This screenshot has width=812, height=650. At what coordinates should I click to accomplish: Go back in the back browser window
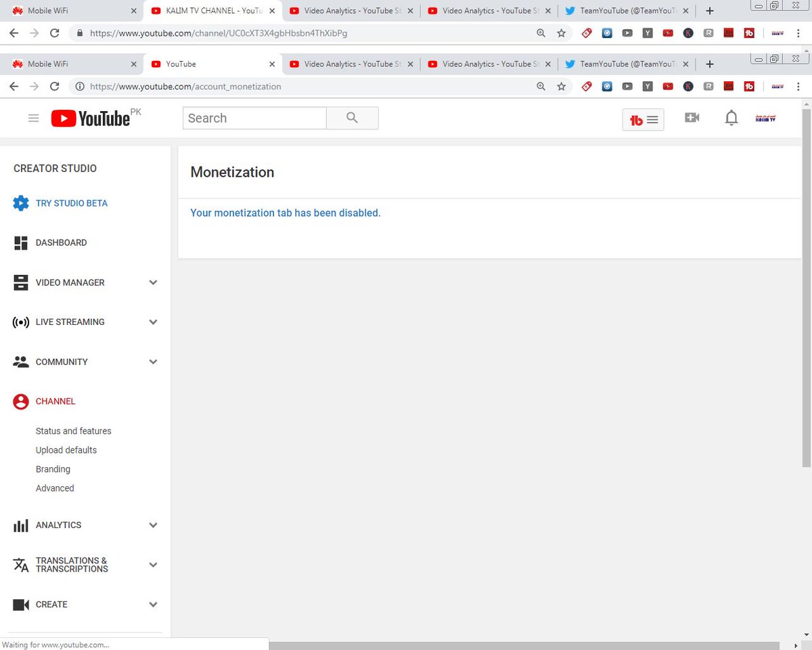click(14, 32)
